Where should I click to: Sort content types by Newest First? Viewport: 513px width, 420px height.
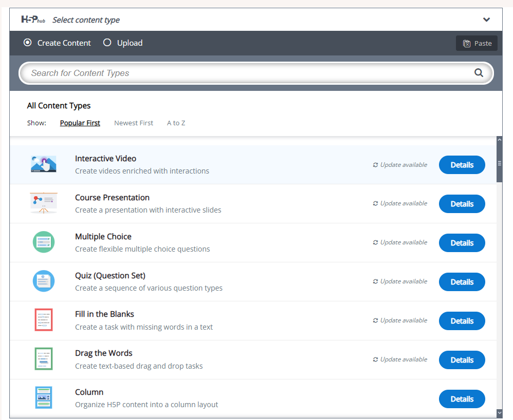click(x=134, y=123)
